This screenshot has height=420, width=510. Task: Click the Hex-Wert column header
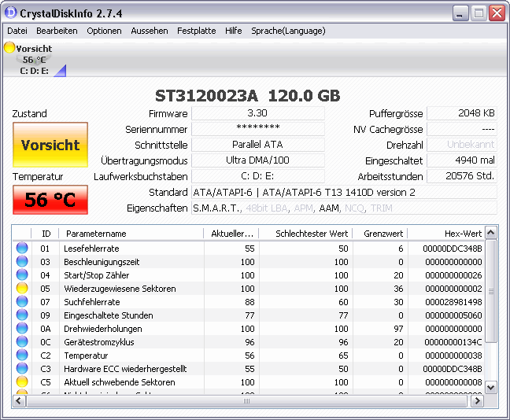pyautogui.click(x=446, y=234)
